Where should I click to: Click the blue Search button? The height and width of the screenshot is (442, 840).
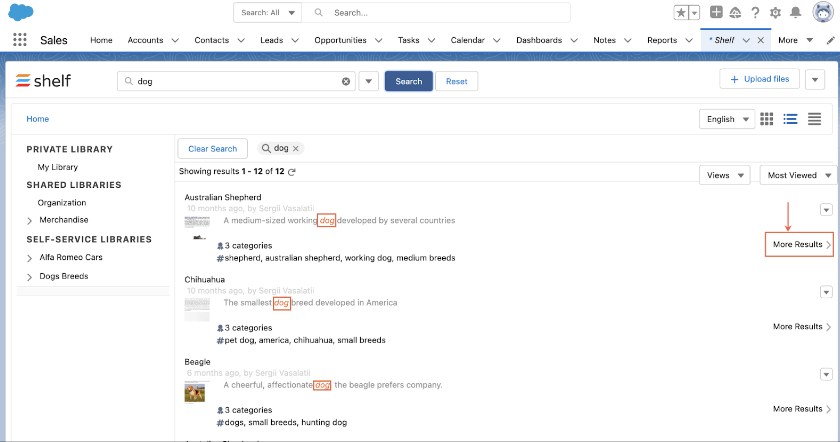coord(409,81)
